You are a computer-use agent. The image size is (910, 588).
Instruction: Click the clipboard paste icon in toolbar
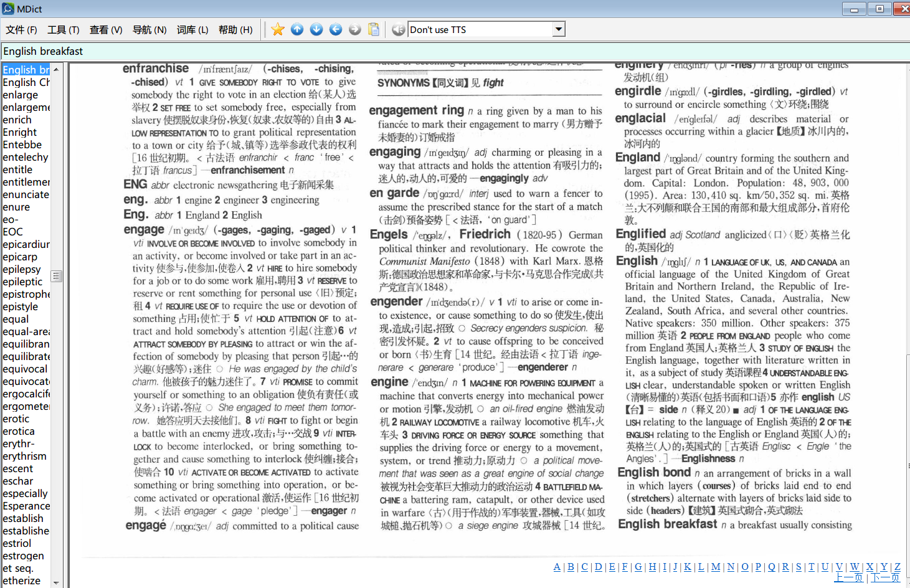[x=374, y=29]
